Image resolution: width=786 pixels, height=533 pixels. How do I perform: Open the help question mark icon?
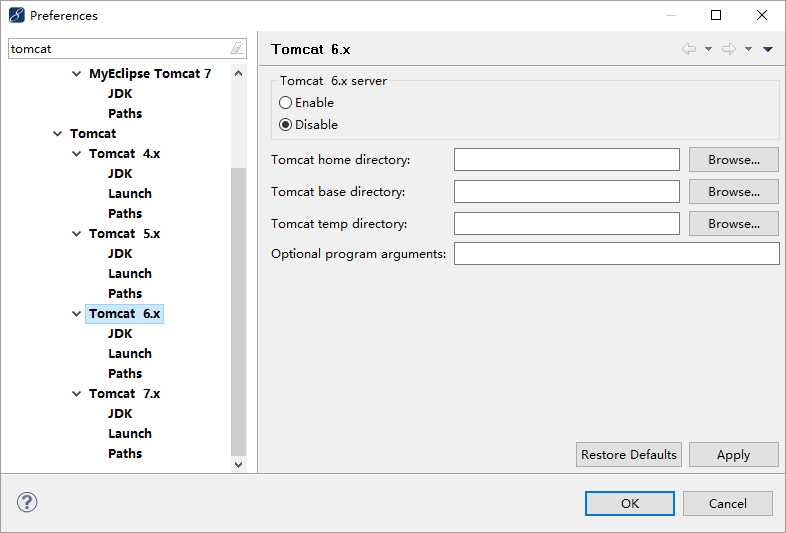click(27, 502)
